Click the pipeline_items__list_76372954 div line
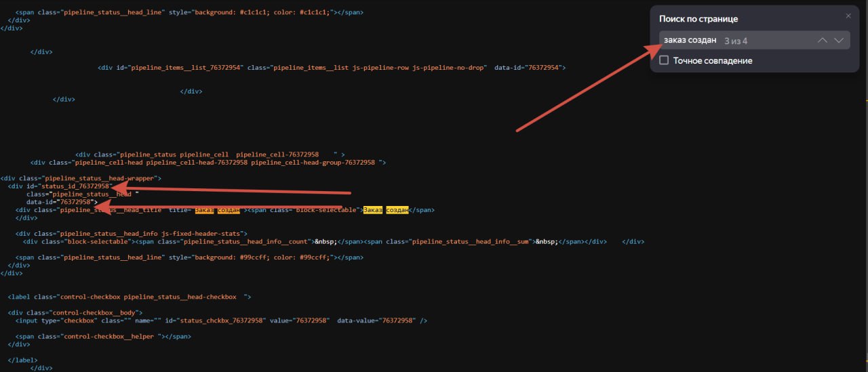This screenshot has height=372, width=868. [x=332, y=68]
